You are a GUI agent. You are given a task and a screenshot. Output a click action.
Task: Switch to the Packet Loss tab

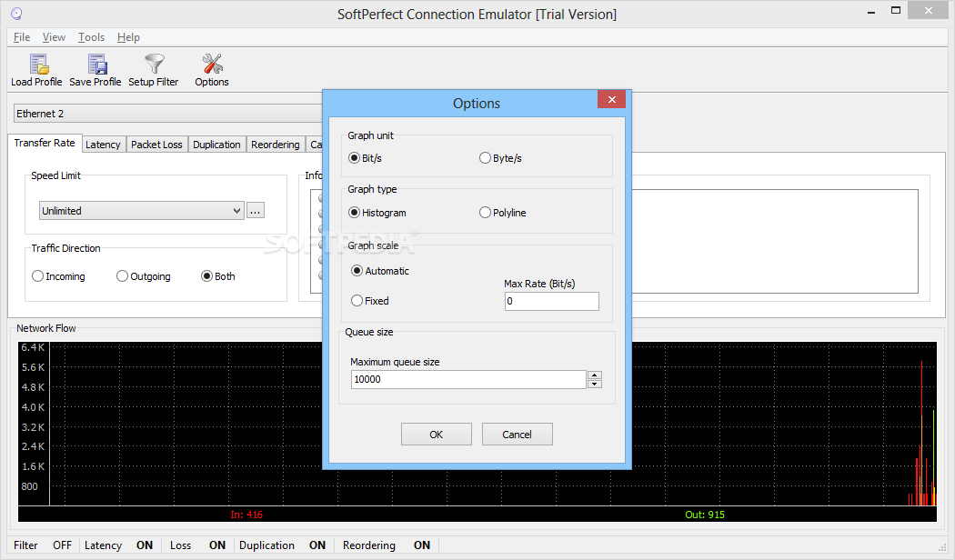coord(156,145)
